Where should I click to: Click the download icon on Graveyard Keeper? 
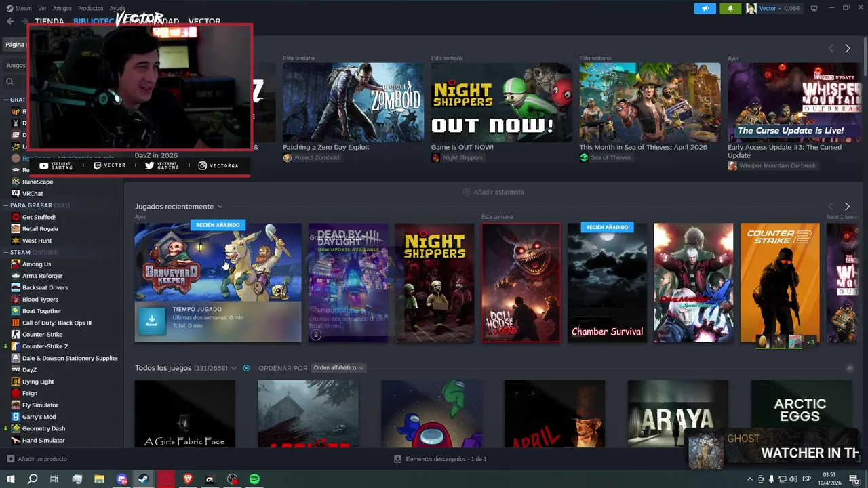[152, 321]
